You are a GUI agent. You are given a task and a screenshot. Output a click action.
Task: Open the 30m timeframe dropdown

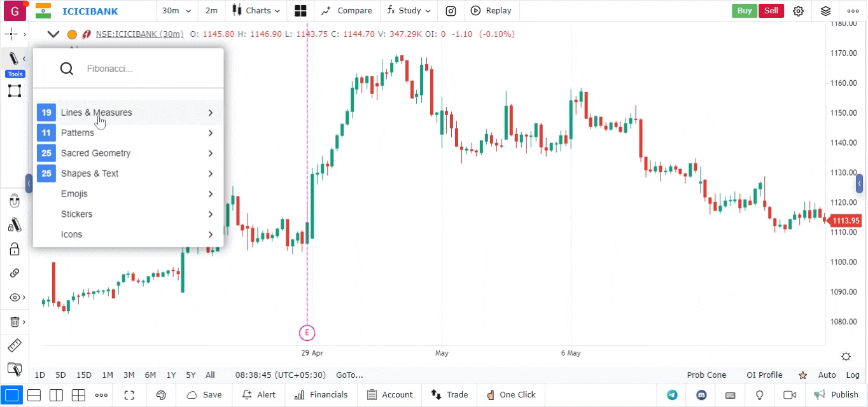pyautogui.click(x=176, y=11)
